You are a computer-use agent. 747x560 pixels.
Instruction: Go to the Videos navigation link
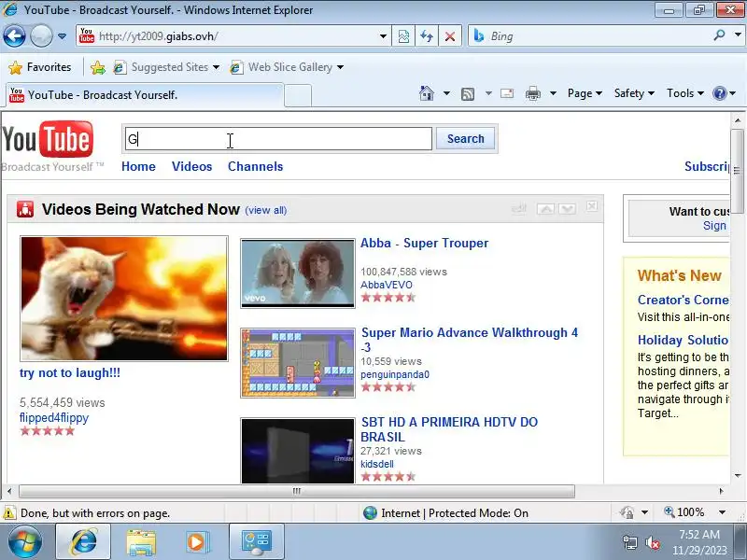(192, 167)
